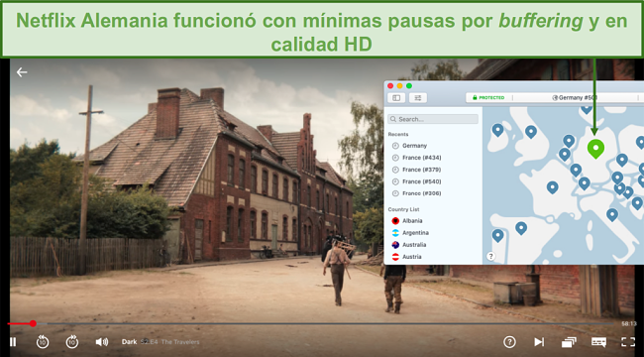Select the Spain map pin
The height and width of the screenshot is (357, 644).
(521, 228)
